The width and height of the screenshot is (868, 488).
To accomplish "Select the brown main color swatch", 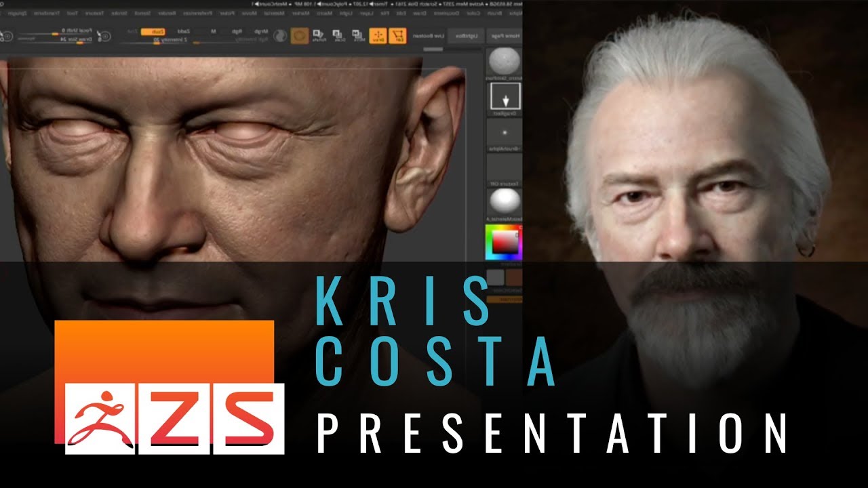I will (x=514, y=277).
